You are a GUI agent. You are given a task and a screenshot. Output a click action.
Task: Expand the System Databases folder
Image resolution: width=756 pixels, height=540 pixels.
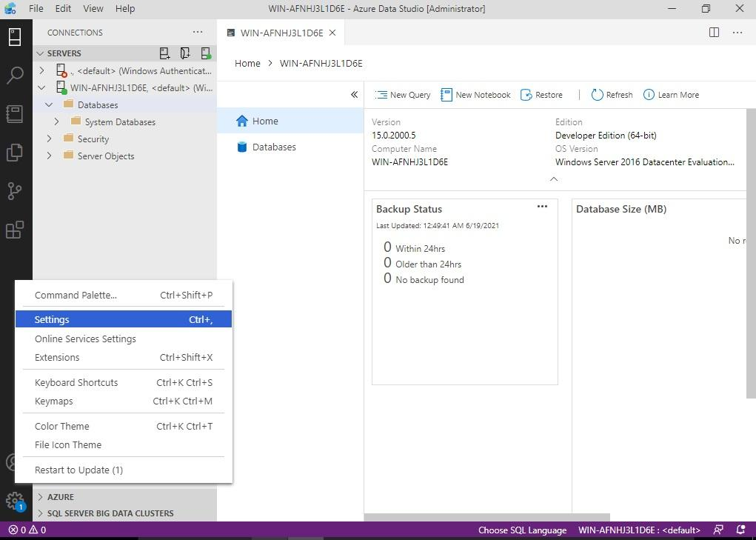[x=57, y=122]
